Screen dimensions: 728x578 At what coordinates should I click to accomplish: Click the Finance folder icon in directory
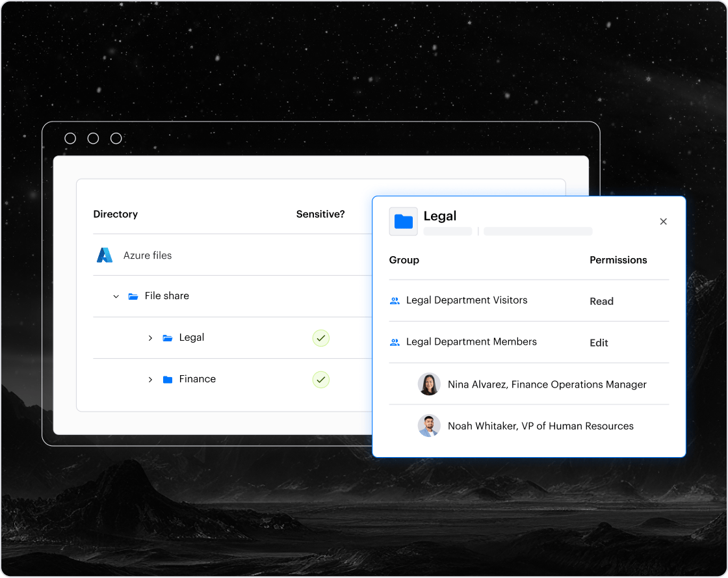tap(168, 380)
